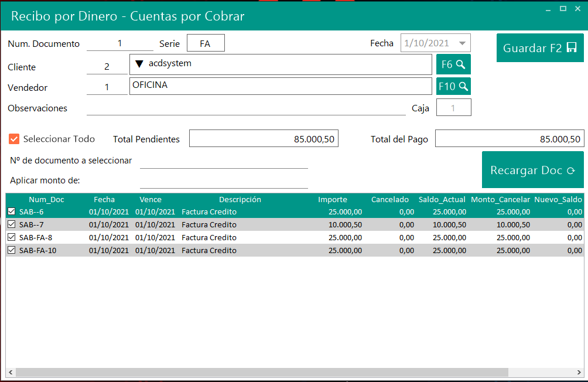Expand the acdsystem client triangle
Image resolution: width=588 pixels, height=382 pixels.
(139, 64)
